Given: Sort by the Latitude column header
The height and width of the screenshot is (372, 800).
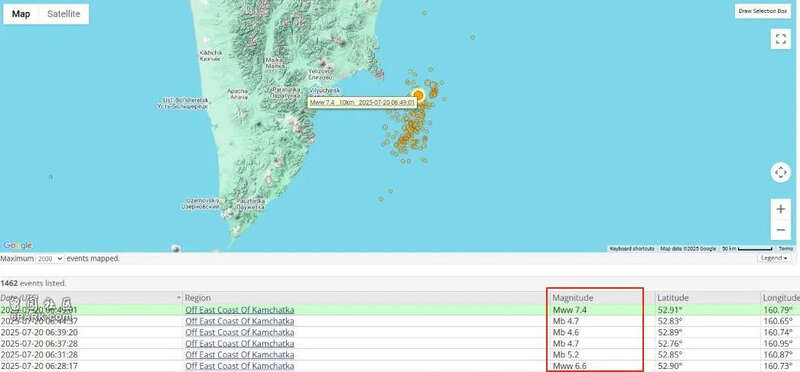Looking at the screenshot, I should (672, 297).
